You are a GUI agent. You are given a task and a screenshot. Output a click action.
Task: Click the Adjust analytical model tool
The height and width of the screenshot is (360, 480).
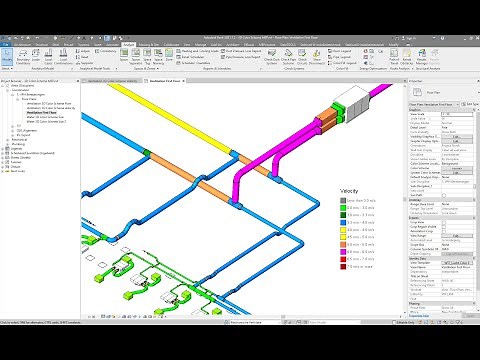click(x=83, y=51)
